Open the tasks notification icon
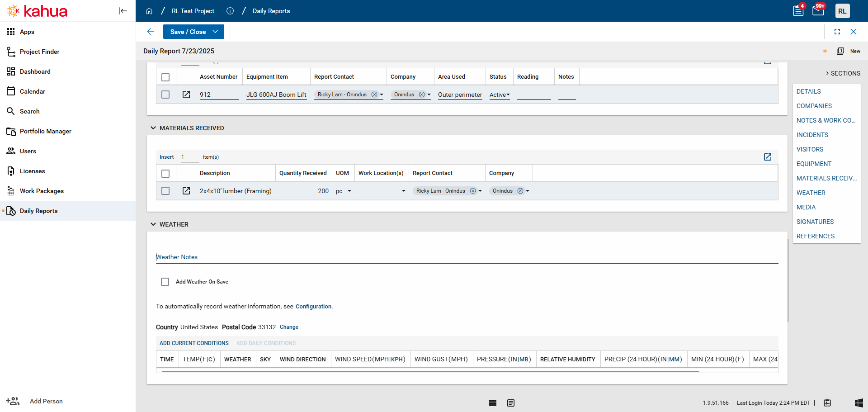Viewport: 868px width, 412px height. [798, 11]
